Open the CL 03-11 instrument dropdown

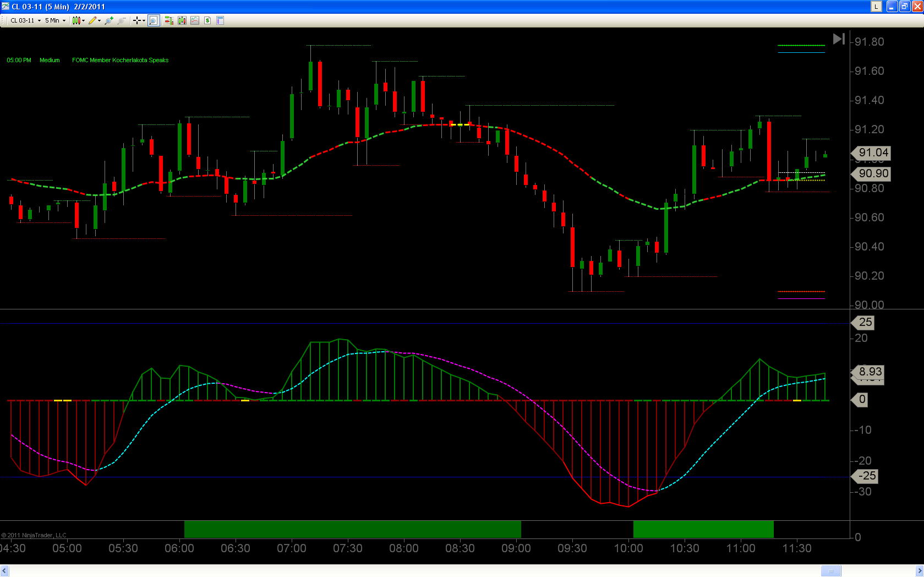click(25, 20)
